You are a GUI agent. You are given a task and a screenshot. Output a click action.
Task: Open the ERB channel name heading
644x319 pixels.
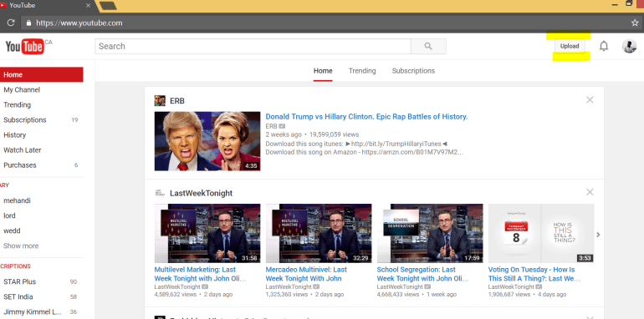[x=177, y=100]
